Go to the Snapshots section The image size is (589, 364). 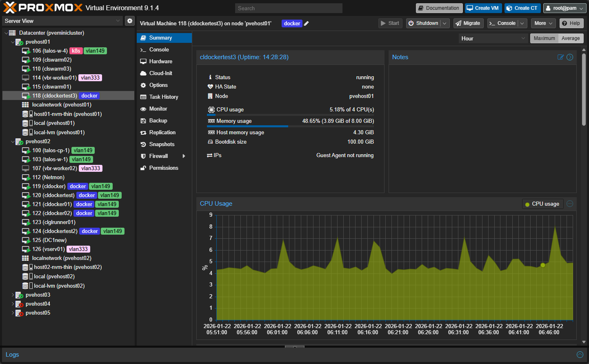click(x=162, y=144)
